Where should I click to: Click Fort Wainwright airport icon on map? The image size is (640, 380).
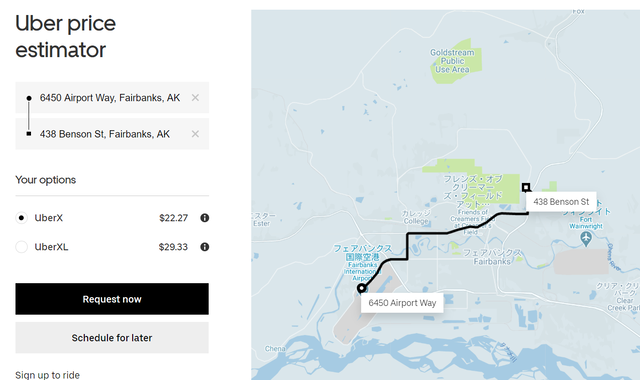tap(586, 238)
